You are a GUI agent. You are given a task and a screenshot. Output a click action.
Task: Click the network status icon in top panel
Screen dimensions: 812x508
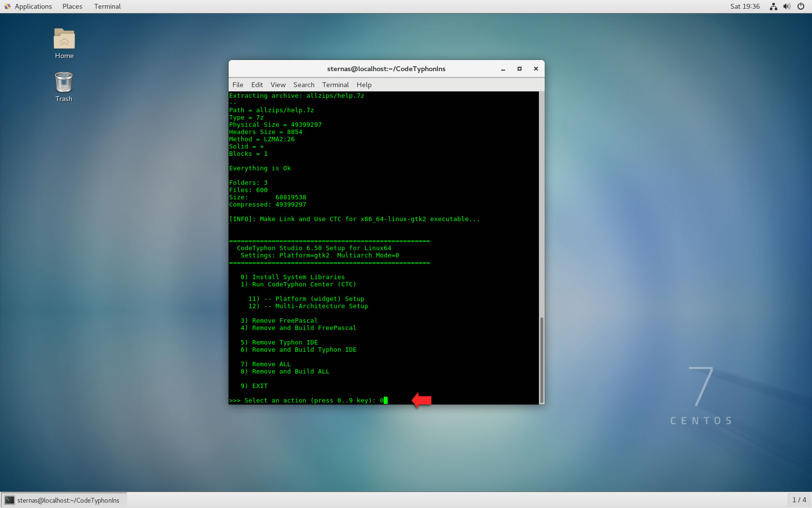point(773,6)
